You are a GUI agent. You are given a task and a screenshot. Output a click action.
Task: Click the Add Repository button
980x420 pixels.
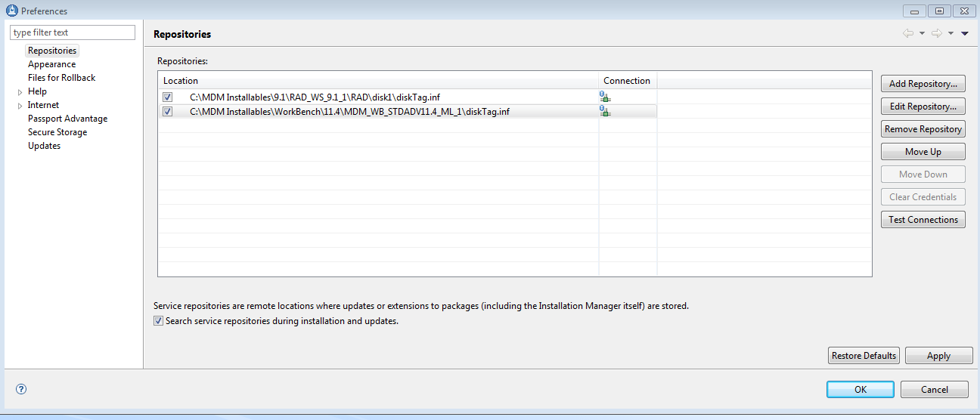pos(923,84)
